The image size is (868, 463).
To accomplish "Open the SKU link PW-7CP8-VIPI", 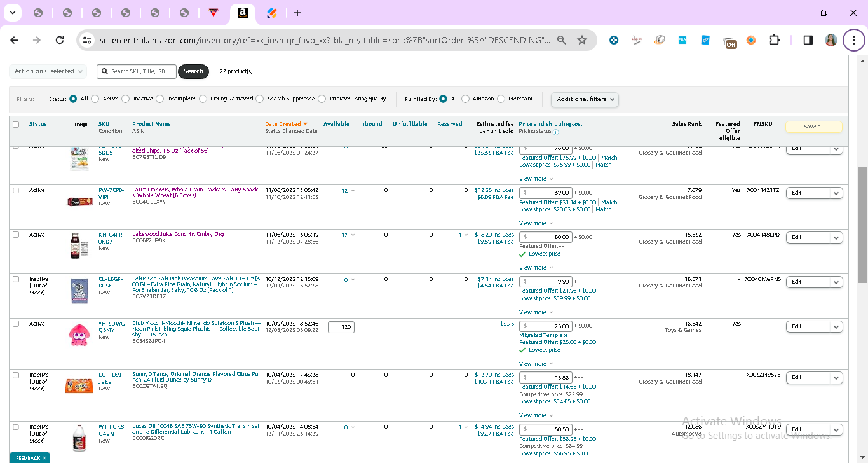I will coord(112,193).
